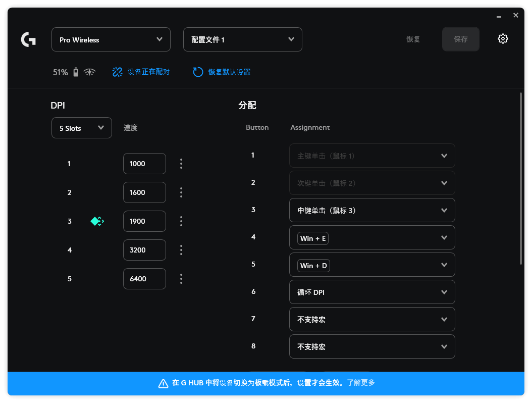The width and height of the screenshot is (532, 403).
Task: Open the 配置文件 1 profile dropdown
Action: click(243, 39)
